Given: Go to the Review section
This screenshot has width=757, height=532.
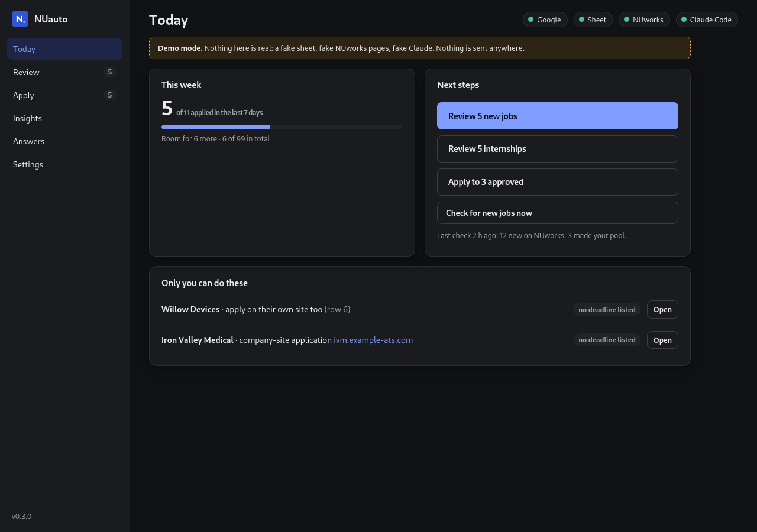Looking at the screenshot, I should pyautogui.click(x=64, y=72).
